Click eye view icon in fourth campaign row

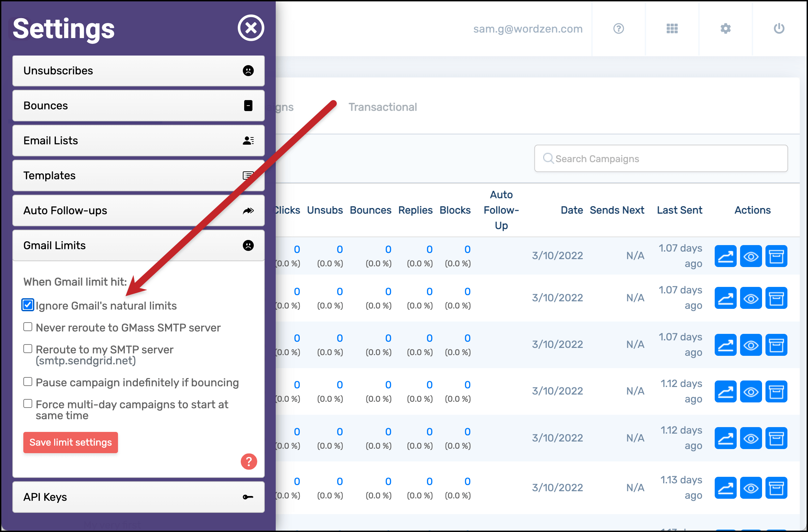[x=751, y=391]
